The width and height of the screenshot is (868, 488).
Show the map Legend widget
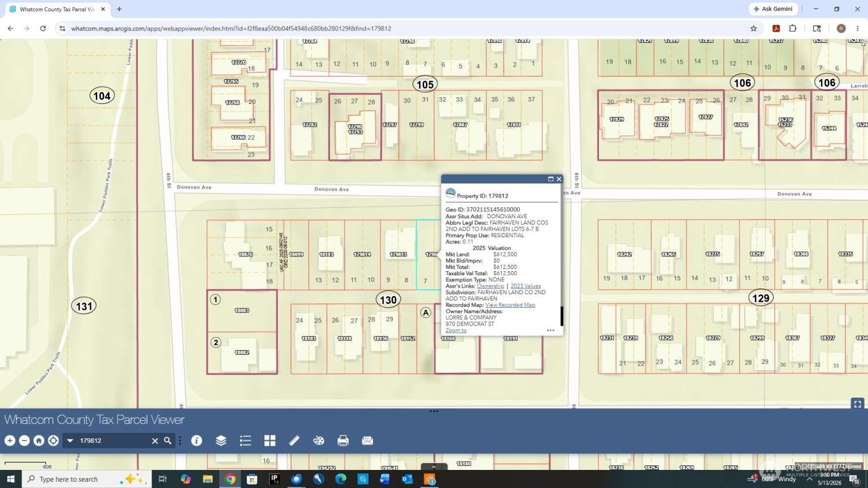tap(245, 441)
